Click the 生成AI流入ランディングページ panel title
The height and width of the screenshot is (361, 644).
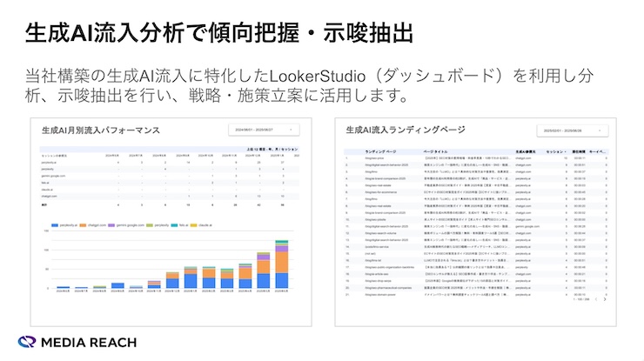(x=406, y=130)
